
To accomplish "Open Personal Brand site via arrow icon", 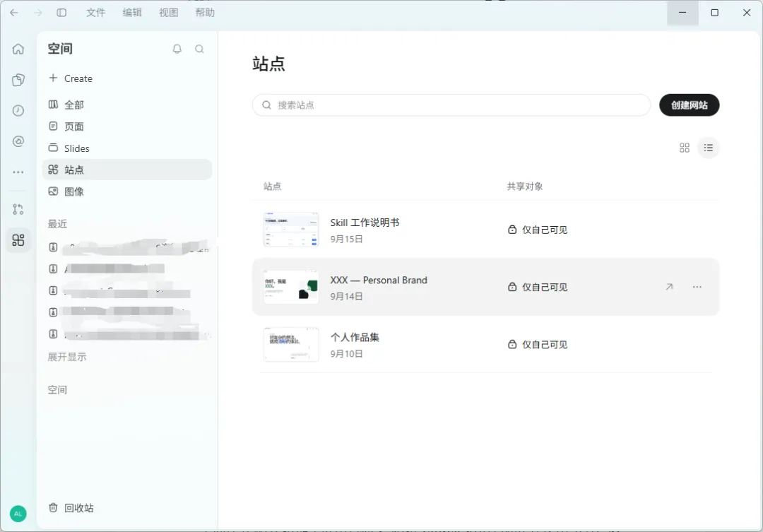I will pos(669,287).
